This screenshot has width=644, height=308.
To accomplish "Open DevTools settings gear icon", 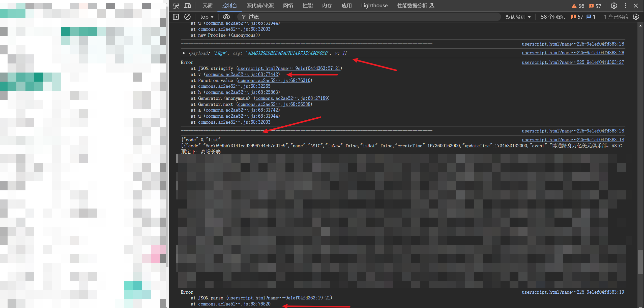I will [614, 6].
